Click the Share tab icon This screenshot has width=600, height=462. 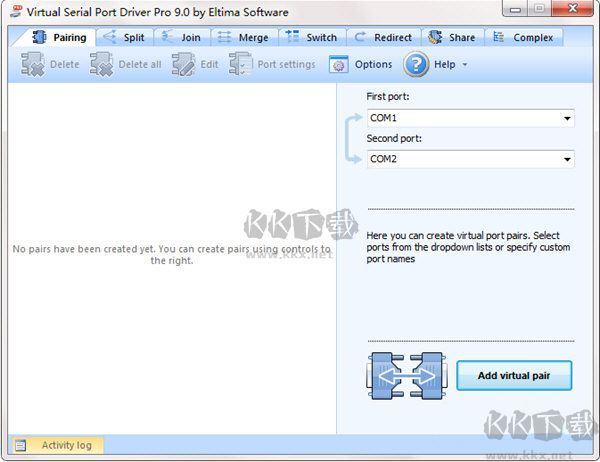tap(435, 37)
